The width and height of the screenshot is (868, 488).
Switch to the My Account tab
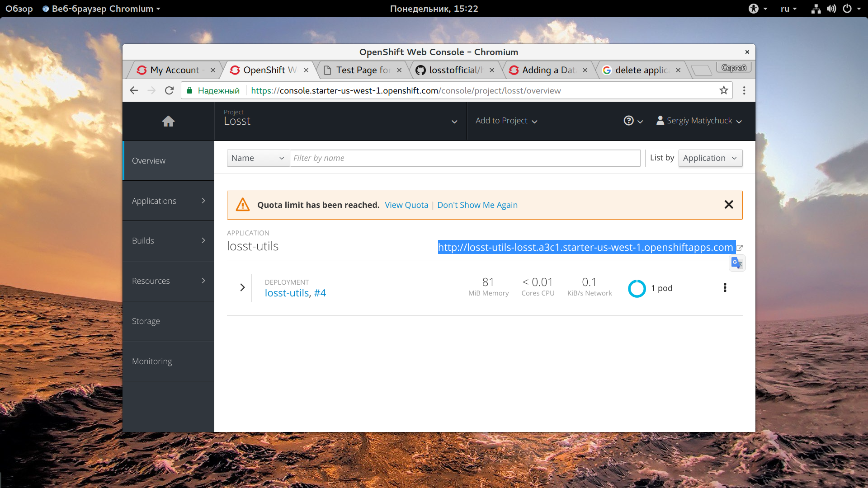[x=175, y=70]
